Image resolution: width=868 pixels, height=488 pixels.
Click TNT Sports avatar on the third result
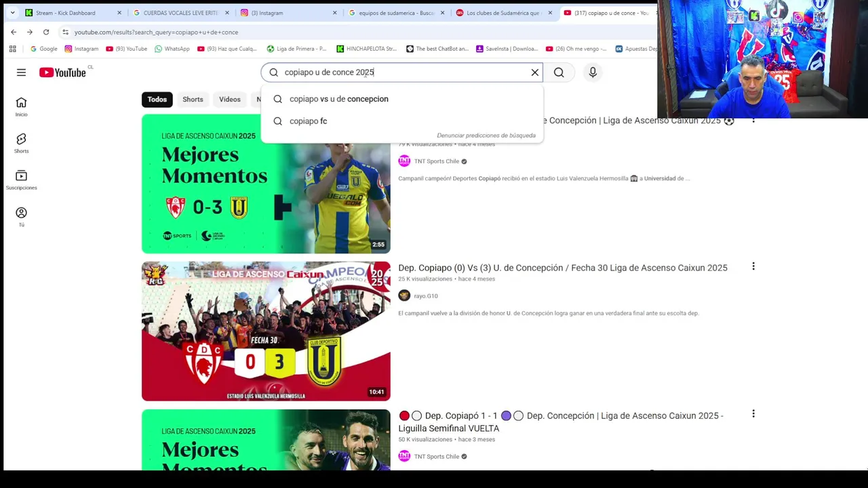pos(404,456)
